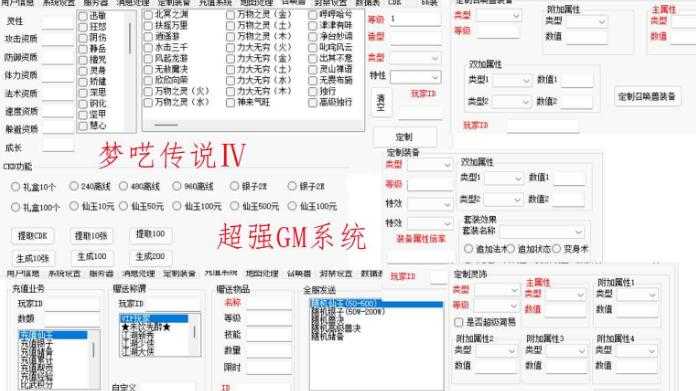This screenshot has height=391, width=696.
Task: Tick the 慧心 checkbox
Action: point(83,126)
